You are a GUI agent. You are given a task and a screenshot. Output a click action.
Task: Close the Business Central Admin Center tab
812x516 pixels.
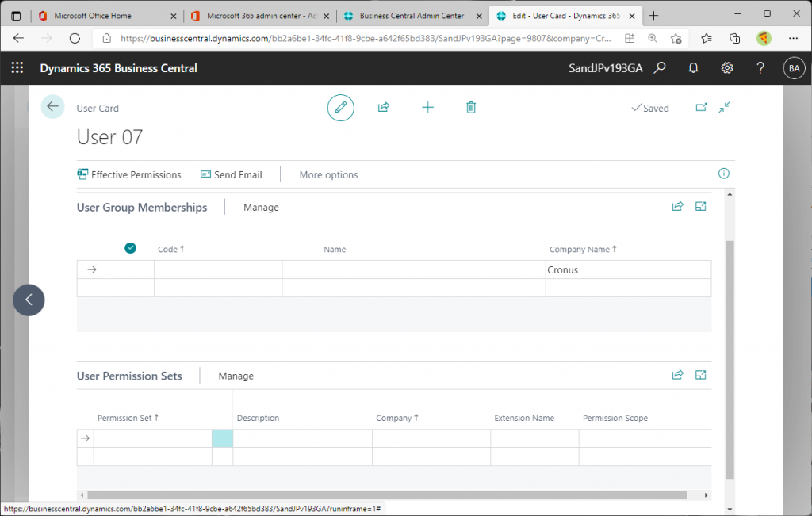tap(479, 16)
